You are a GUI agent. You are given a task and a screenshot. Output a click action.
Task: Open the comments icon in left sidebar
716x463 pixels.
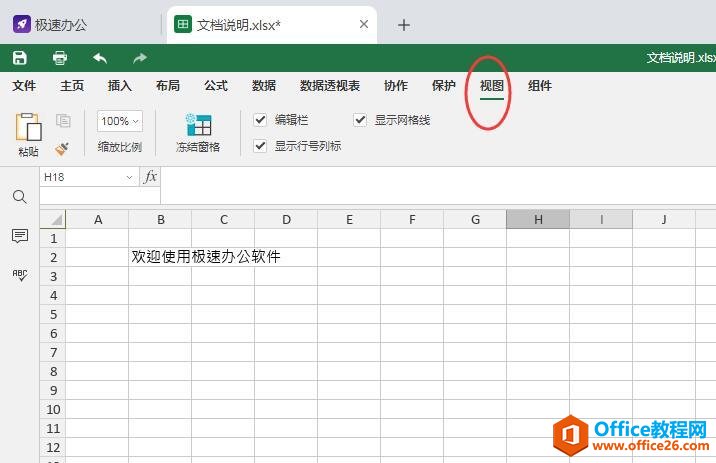[x=20, y=236]
